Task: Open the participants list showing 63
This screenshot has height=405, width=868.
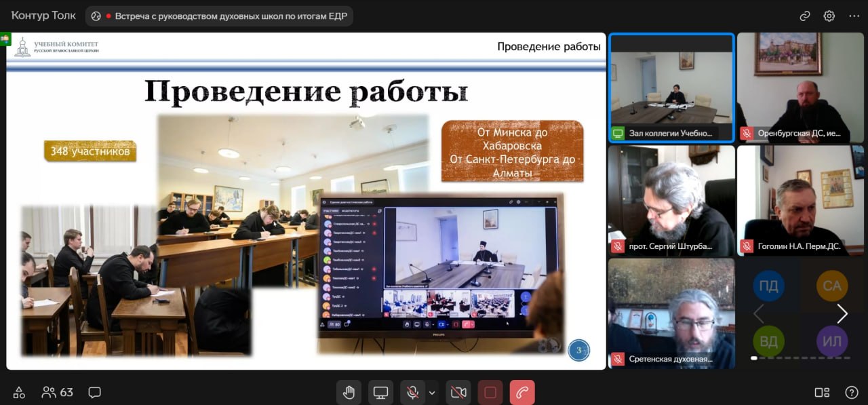Action: tap(58, 392)
